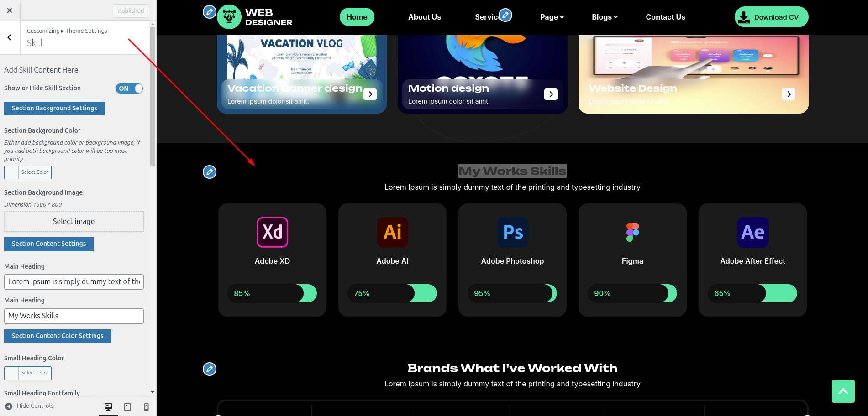Open the About Us menu item
The height and width of the screenshot is (416, 868).
click(424, 17)
